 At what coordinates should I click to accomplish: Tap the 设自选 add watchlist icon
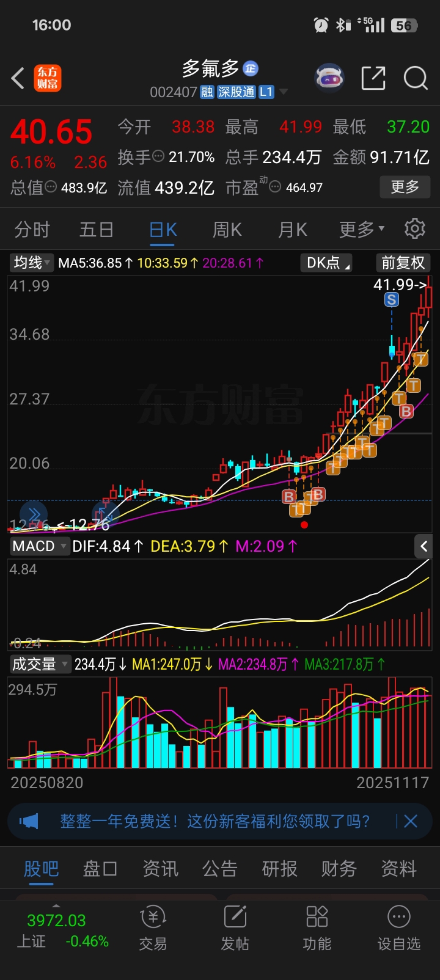pyautogui.click(x=399, y=929)
